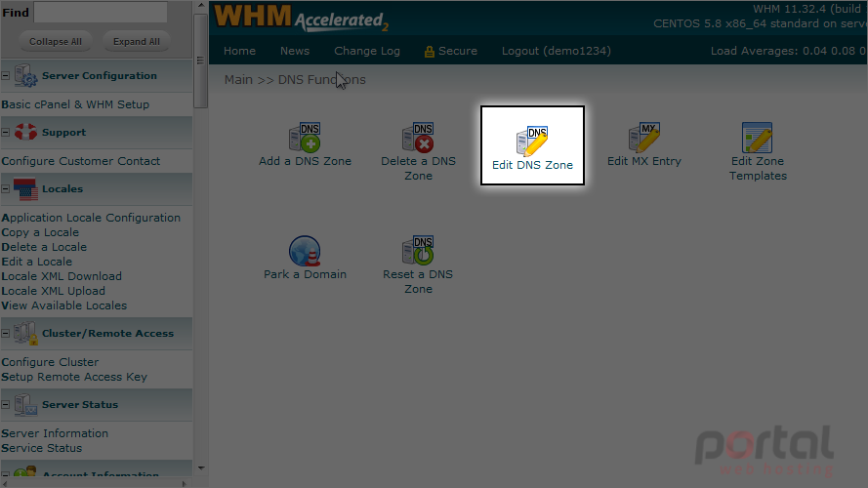Open Copy a Locale link

(40, 232)
